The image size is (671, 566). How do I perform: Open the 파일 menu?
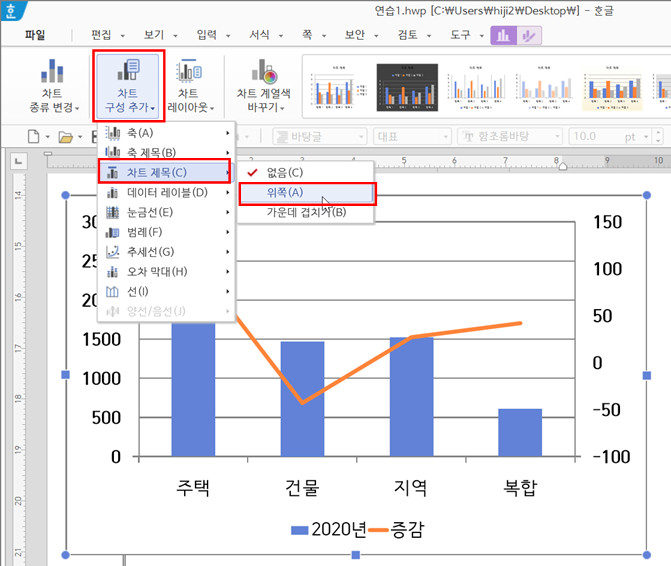pos(35,35)
